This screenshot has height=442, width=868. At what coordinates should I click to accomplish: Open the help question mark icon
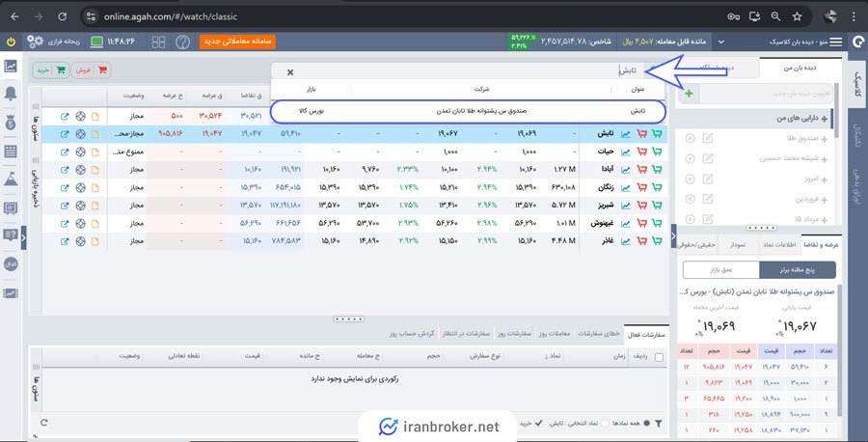pos(182,41)
